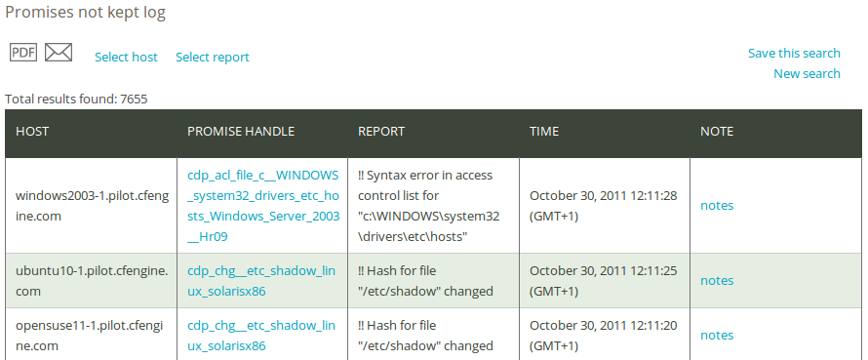The image size is (868, 360).
Task: Open notes for ubuntu10-1 row
Action: click(717, 280)
